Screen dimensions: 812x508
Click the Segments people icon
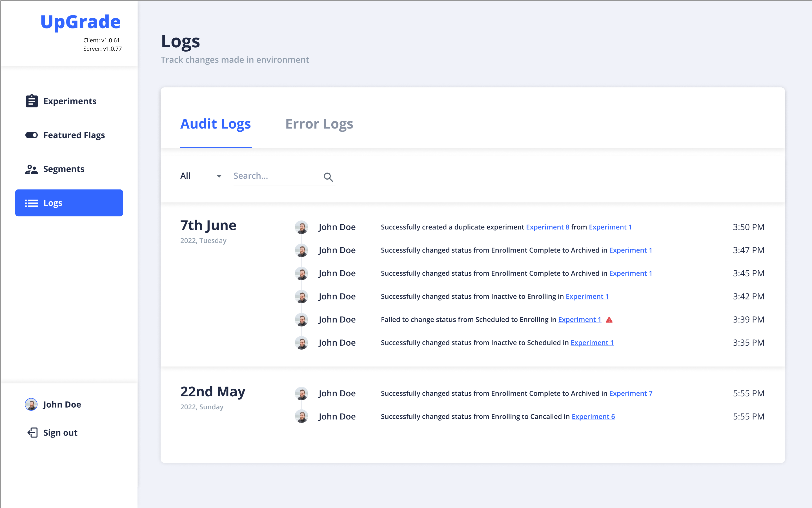click(x=32, y=169)
